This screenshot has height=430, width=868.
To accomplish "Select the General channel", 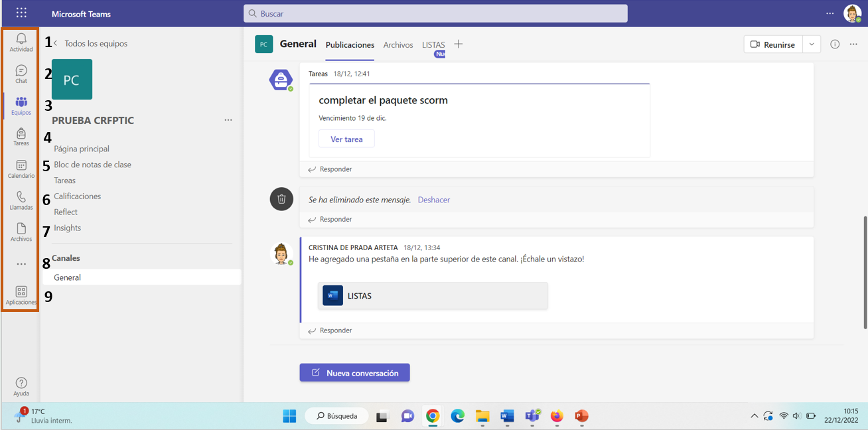I will tap(141, 277).
